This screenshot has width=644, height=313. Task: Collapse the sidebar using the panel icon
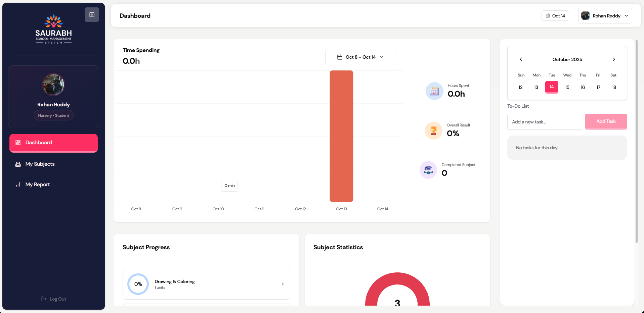coord(92,15)
